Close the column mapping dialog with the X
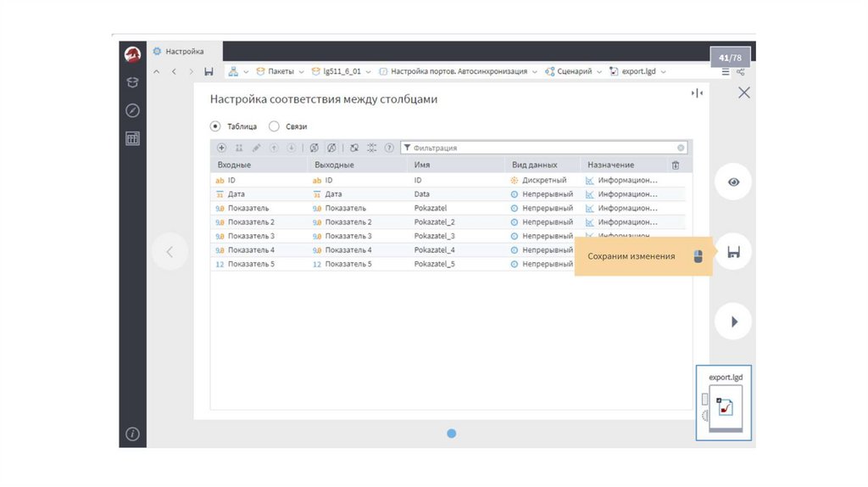 point(743,92)
